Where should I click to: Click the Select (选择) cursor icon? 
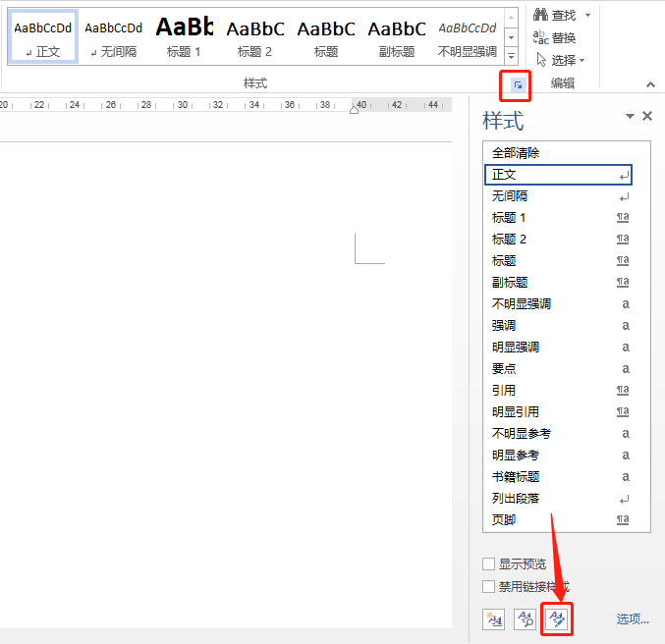point(541,60)
